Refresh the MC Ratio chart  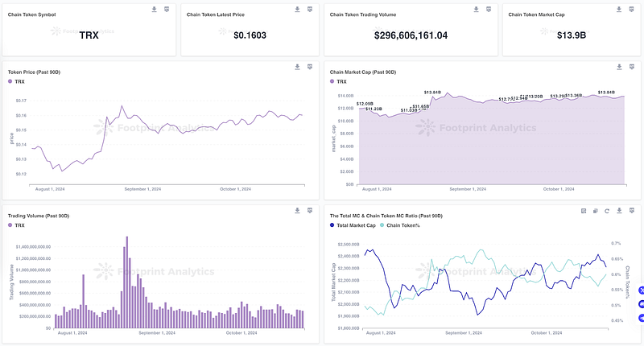click(x=607, y=210)
